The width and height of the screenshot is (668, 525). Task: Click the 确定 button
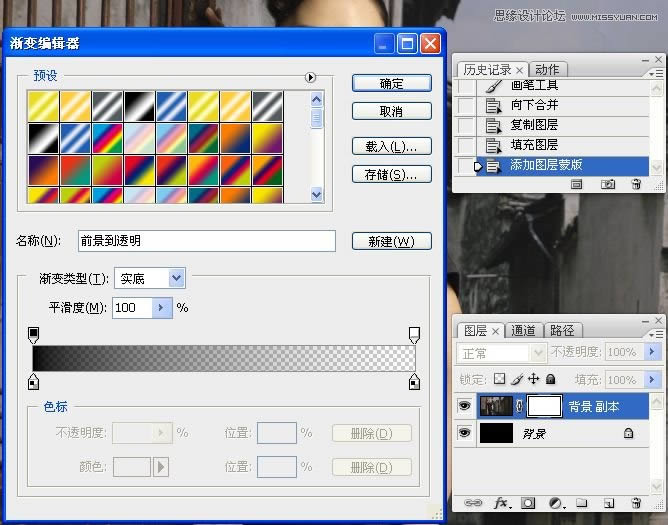(392, 83)
